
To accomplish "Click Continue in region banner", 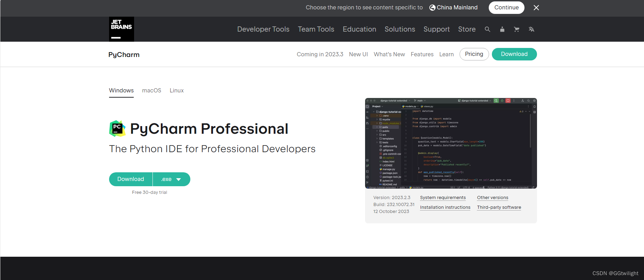I will tap(506, 8).
